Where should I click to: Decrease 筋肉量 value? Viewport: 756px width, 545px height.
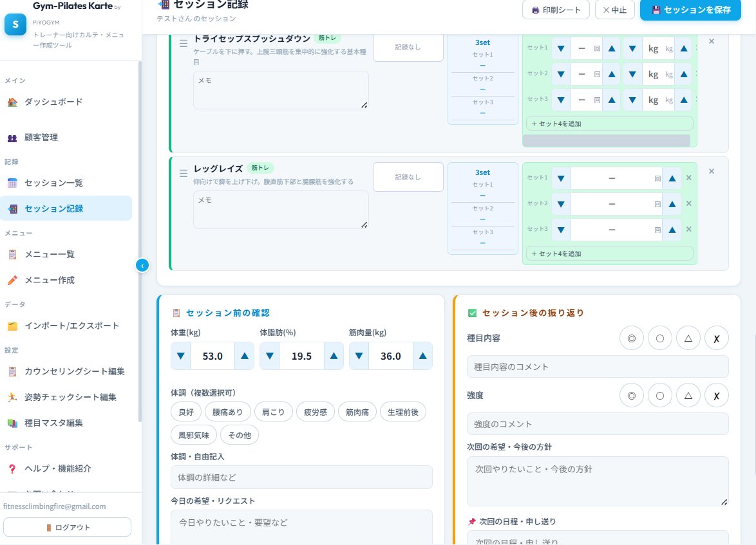(x=359, y=356)
